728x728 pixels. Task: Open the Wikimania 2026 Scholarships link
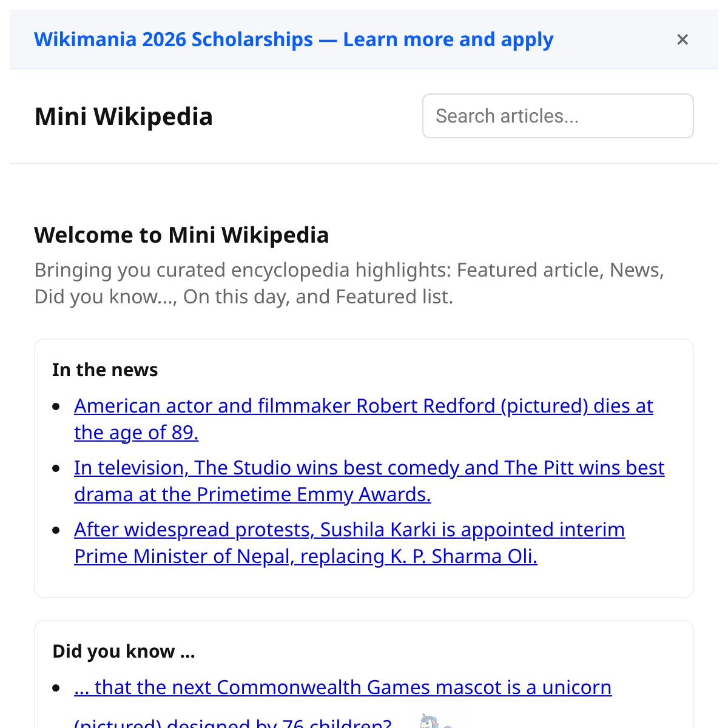[294, 39]
